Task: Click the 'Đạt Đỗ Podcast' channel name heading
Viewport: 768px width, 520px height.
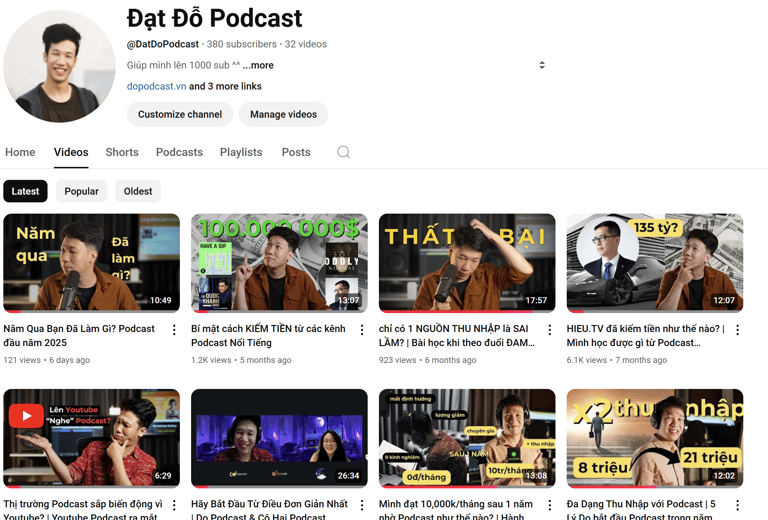Action: tap(215, 19)
